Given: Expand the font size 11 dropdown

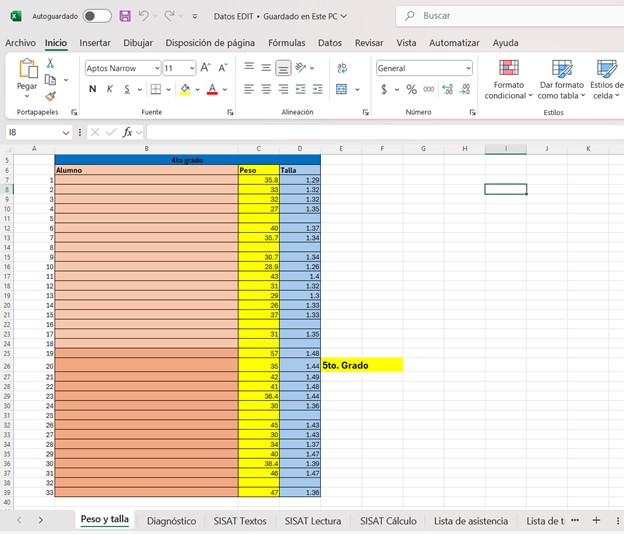Looking at the screenshot, I should (x=192, y=68).
